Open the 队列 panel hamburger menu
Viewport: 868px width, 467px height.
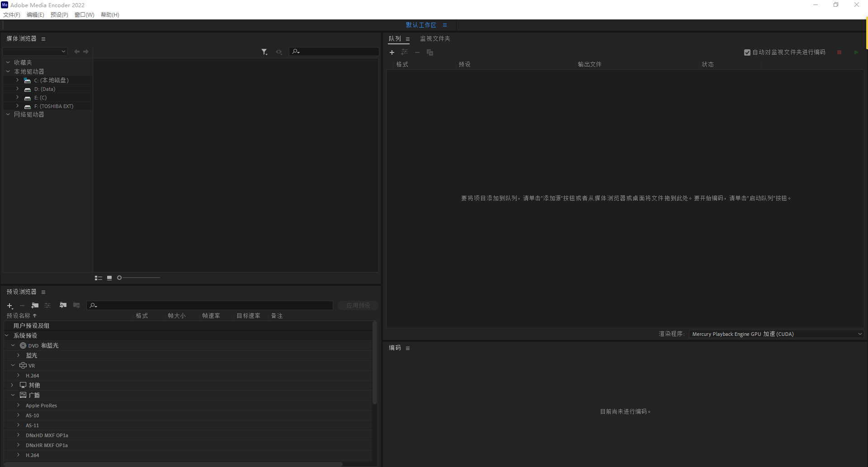click(408, 39)
